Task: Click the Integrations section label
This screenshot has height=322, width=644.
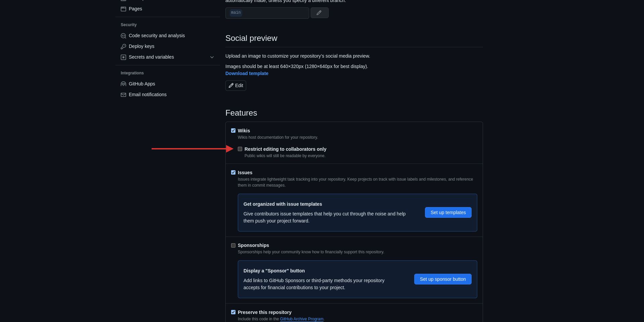Action: 132,73
